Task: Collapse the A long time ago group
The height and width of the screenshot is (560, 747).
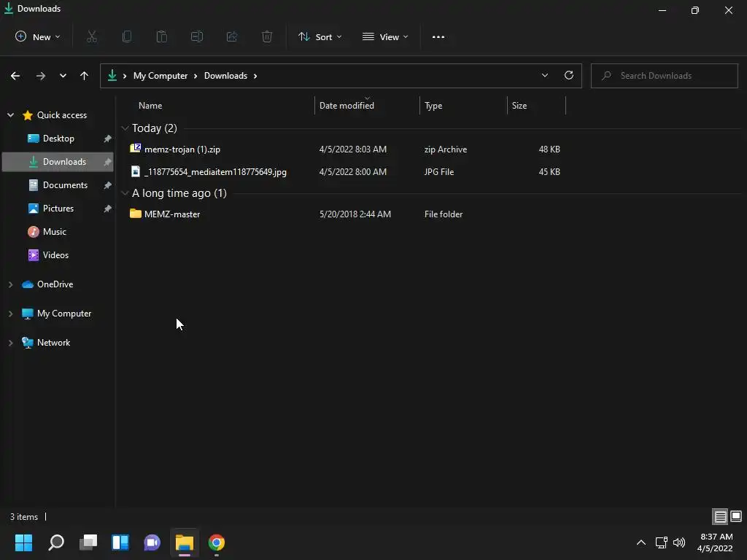Action: pyautogui.click(x=125, y=192)
